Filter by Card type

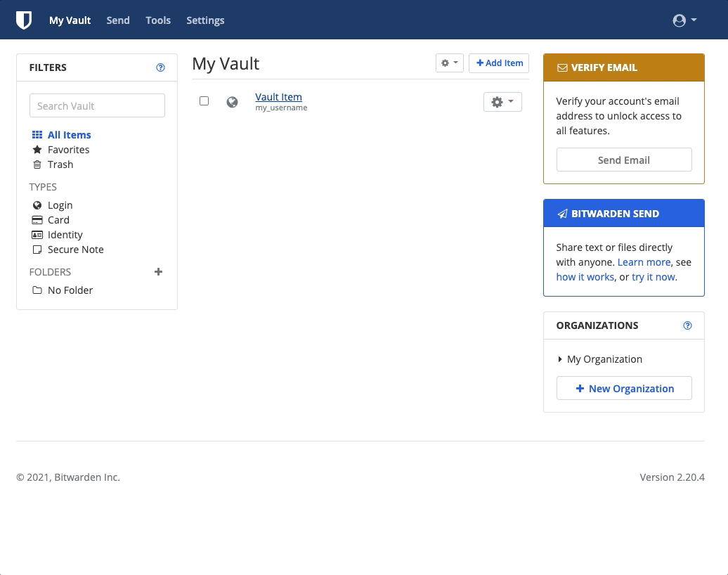58,220
